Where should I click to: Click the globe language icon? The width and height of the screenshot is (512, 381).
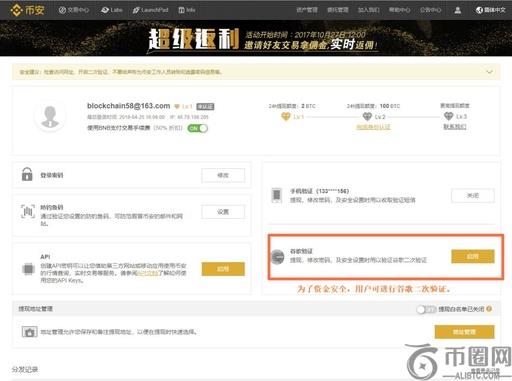479,10
